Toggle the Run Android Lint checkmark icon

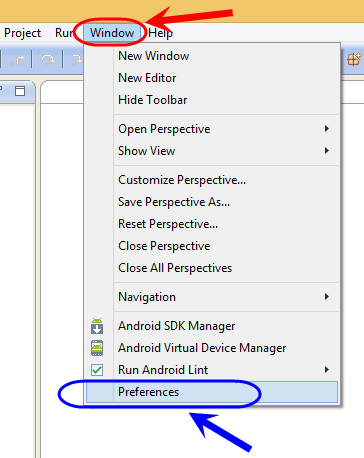tap(97, 370)
